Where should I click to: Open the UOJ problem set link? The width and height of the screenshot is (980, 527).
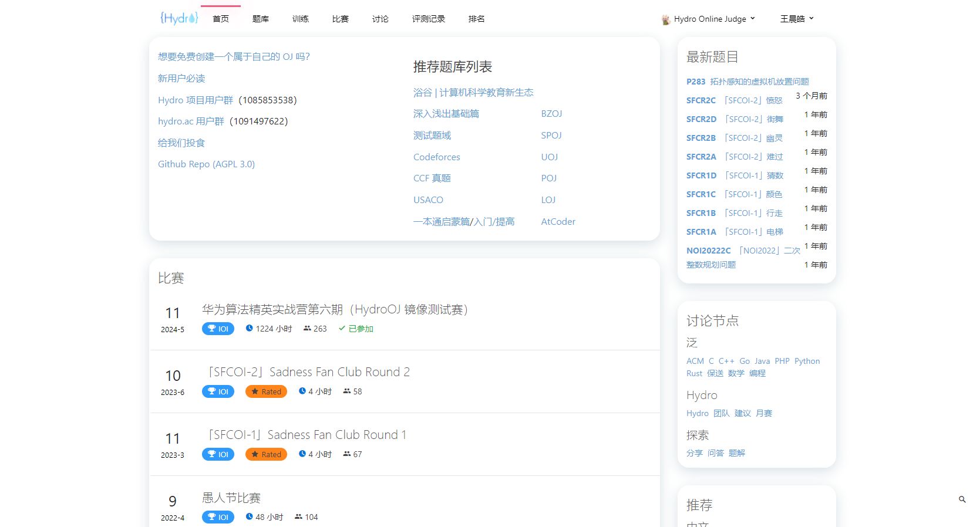pos(550,157)
